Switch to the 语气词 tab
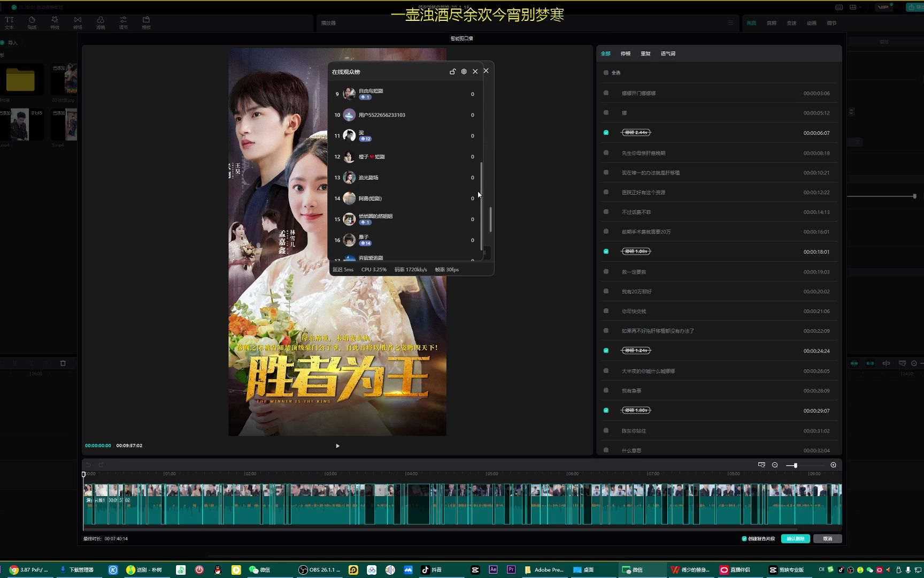Image resolution: width=924 pixels, height=578 pixels. [x=668, y=54]
